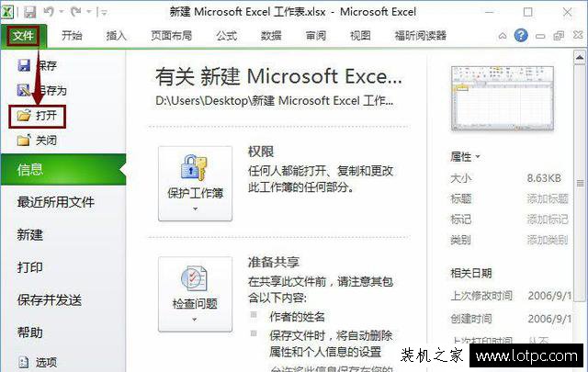588x372 pixels.
Task: Click the scrollbar up arrow in properties pane
Action: click(x=580, y=57)
